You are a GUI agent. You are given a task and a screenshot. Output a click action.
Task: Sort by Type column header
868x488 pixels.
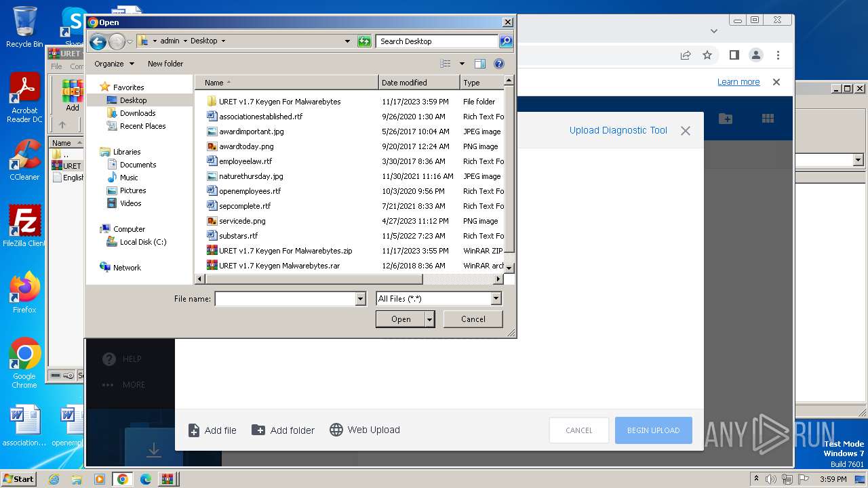click(x=482, y=83)
